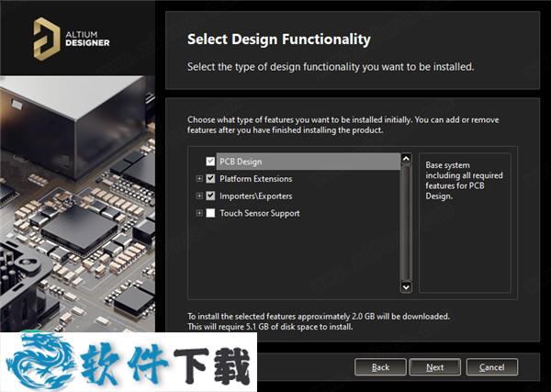Click the feature list scroll down arrow

pos(406,287)
